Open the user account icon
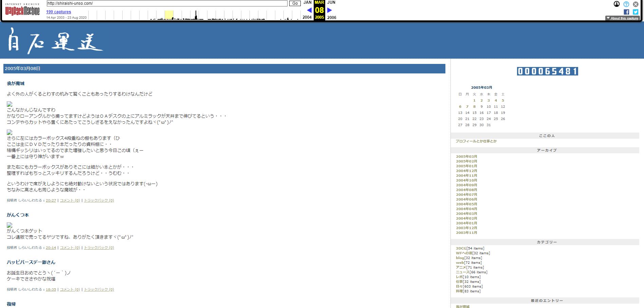Viewport: 644px width, 308px height. [x=617, y=4]
